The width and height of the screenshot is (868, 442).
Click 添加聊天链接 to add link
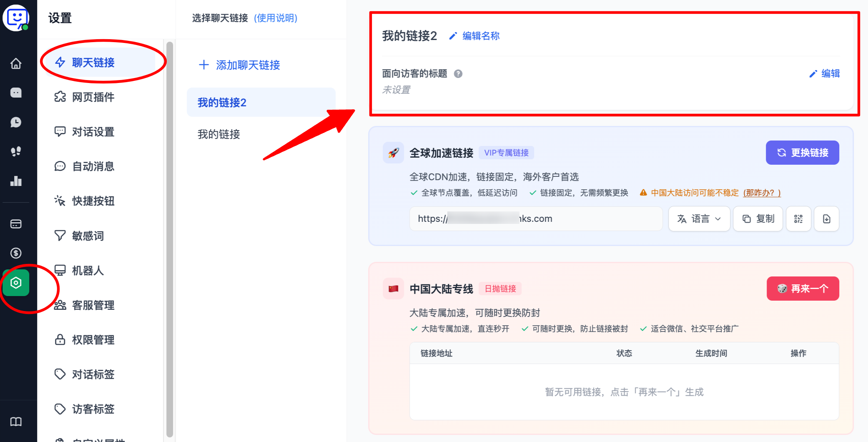239,65
